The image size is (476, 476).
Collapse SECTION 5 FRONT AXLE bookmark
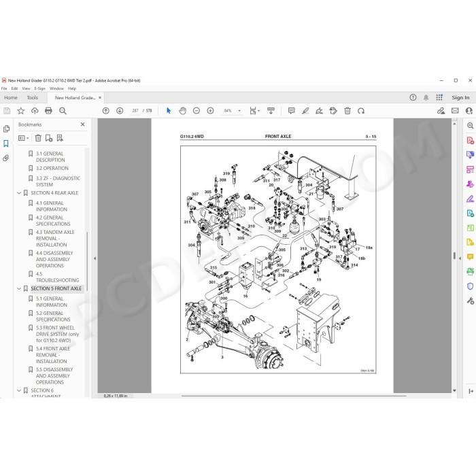[x=19, y=289]
